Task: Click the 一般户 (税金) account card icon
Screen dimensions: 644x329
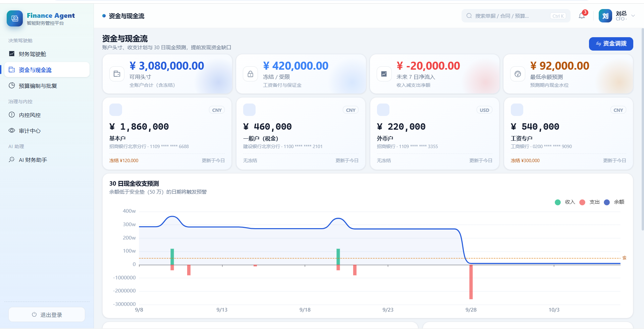Action: (x=249, y=110)
